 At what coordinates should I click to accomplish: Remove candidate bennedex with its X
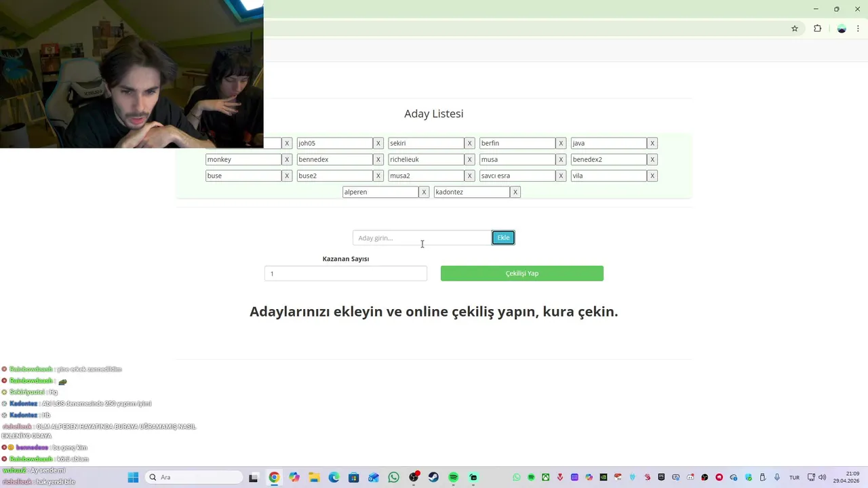pos(378,159)
